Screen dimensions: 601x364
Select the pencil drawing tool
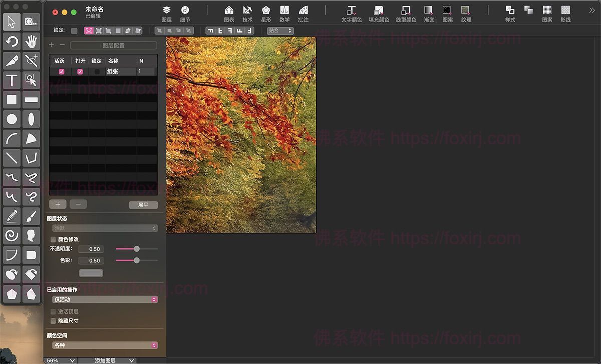[x=12, y=216]
